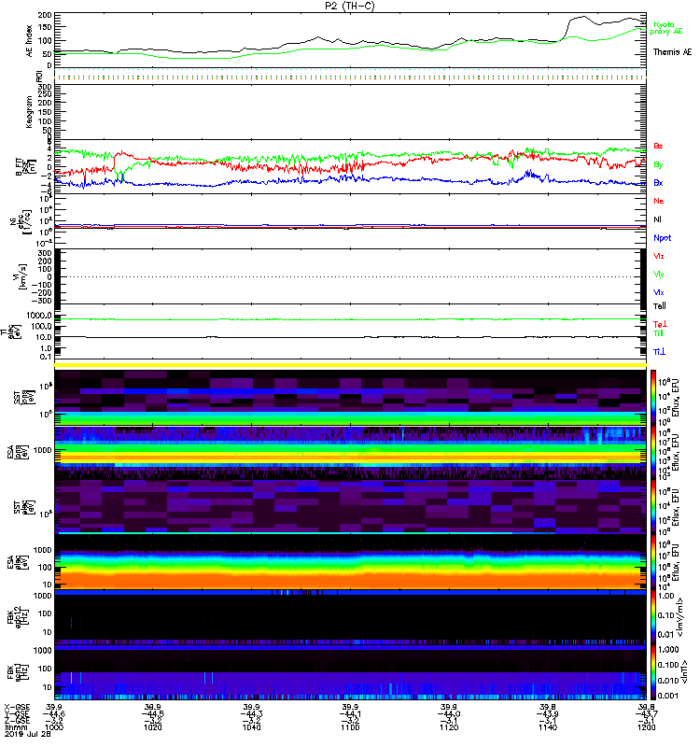Click the 200 tick on AE Index axis
The width and height of the screenshot is (700, 747).
45,15
